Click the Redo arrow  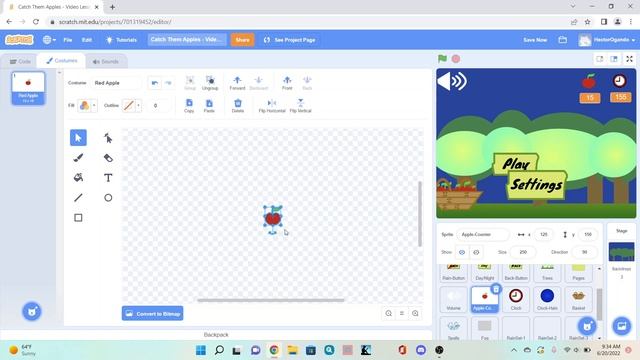[168, 83]
